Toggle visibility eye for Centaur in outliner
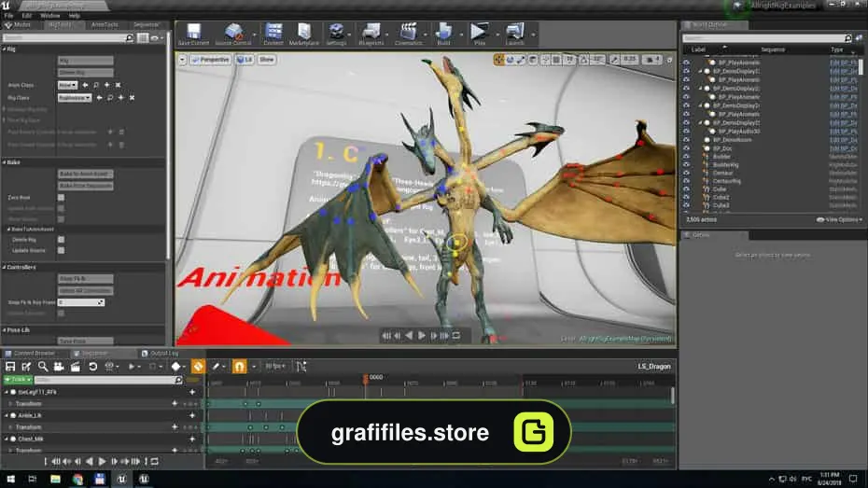Viewport: 868px width, 488px height. pyautogui.click(x=686, y=174)
